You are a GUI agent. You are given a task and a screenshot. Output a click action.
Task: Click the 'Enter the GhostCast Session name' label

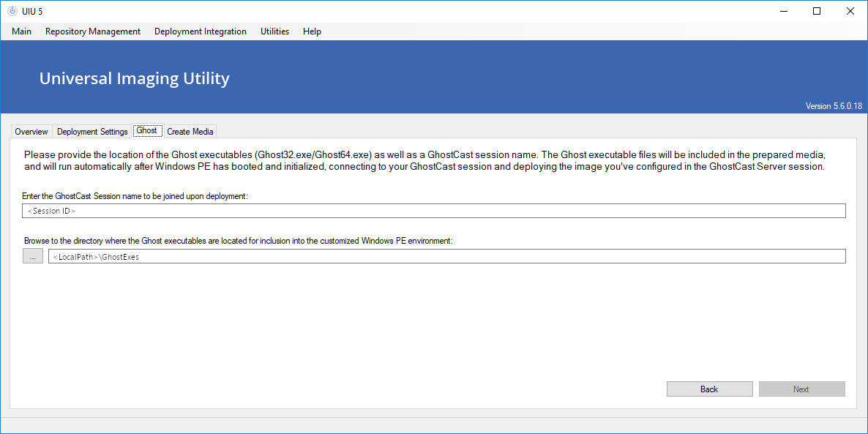pyautogui.click(x=135, y=196)
